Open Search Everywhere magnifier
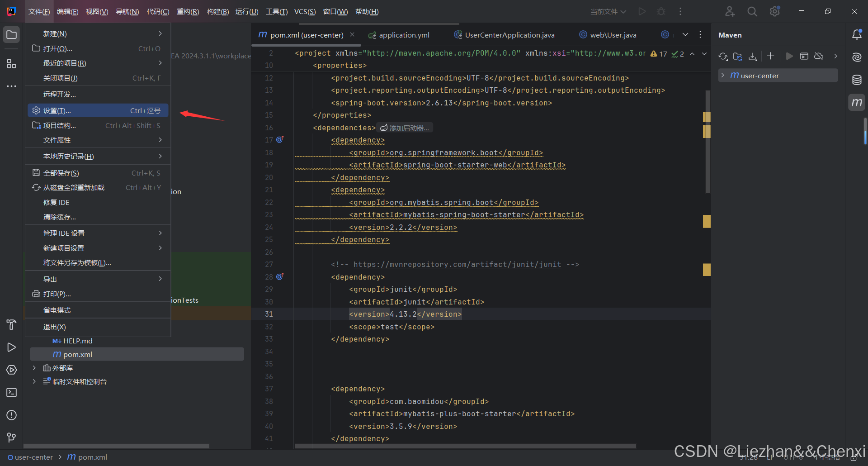Viewport: 868px width, 466px height. pos(752,11)
